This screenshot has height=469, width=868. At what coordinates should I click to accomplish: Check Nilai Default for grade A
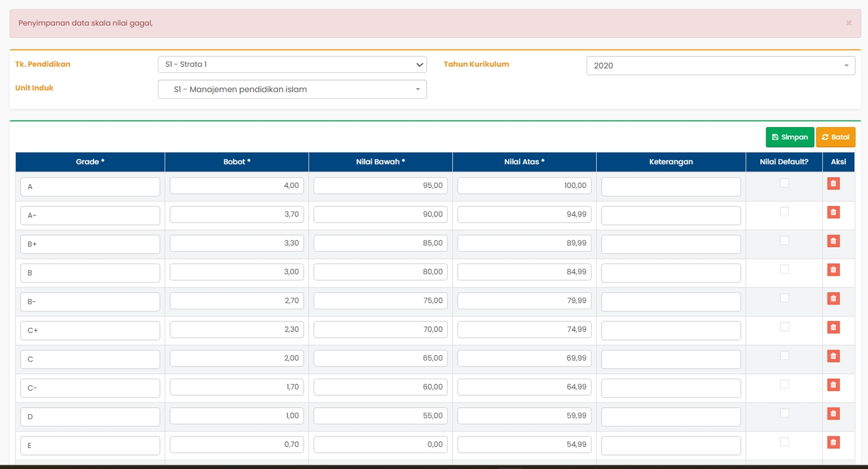[x=784, y=183]
